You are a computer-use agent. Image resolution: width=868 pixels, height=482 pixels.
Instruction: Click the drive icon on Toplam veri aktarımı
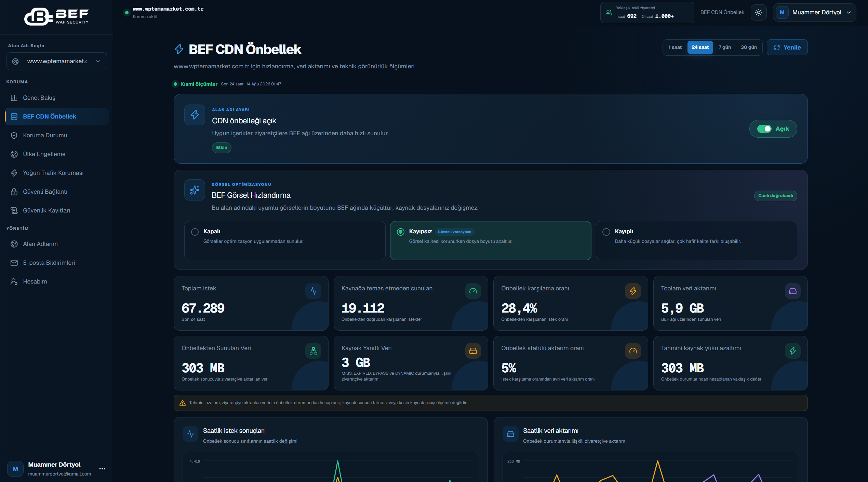point(793,291)
